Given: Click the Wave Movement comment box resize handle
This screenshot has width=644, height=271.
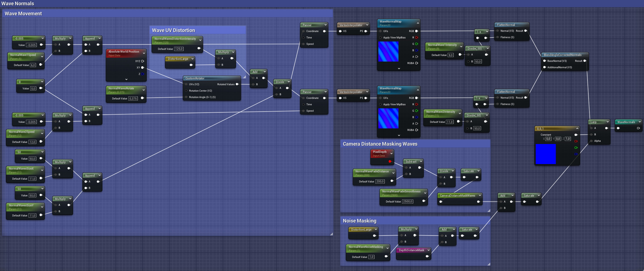Looking at the screenshot, I should [331, 234].
